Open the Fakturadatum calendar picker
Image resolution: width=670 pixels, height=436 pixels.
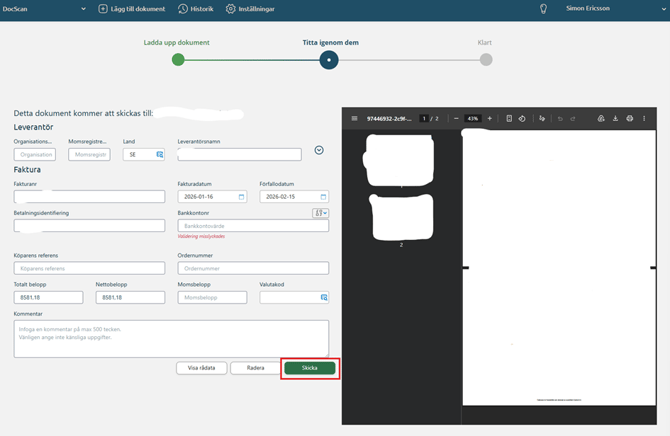241,197
